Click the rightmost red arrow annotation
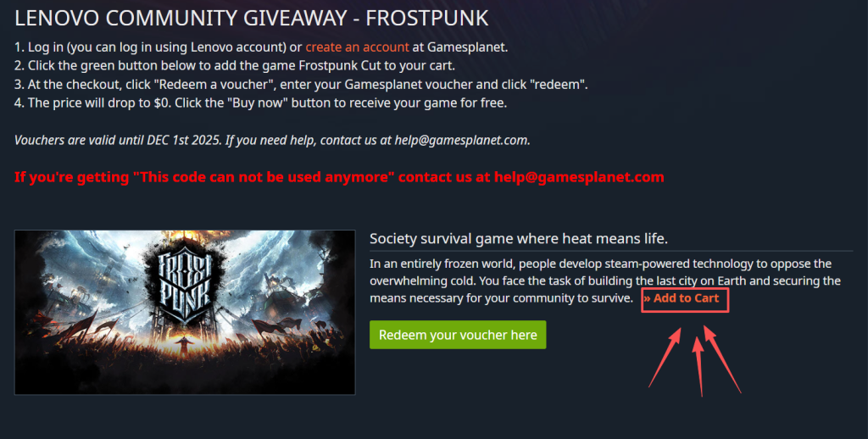Image resolution: width=868 pixels, height=439 pixels. [x=722, y=359]
